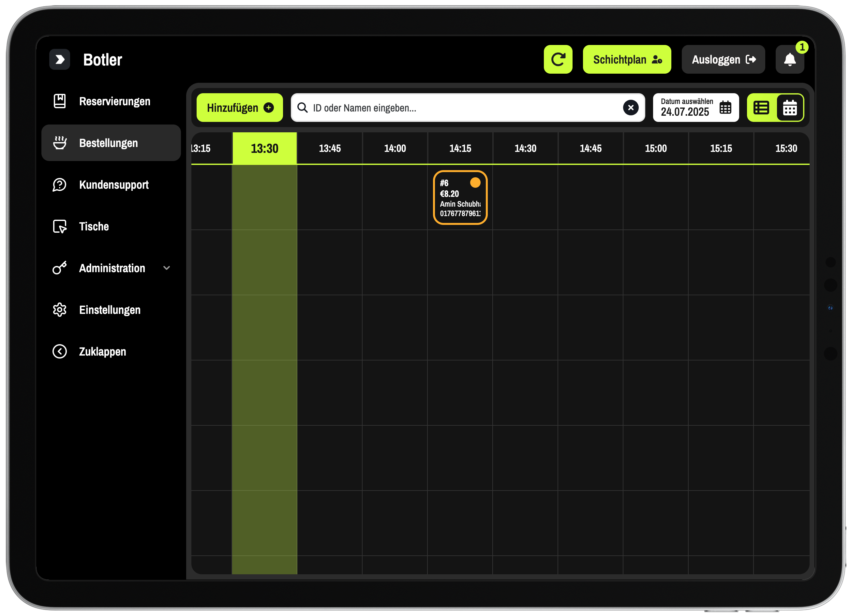Switch to list view toggle
851x616 pixels.
[x=761, y=108]
